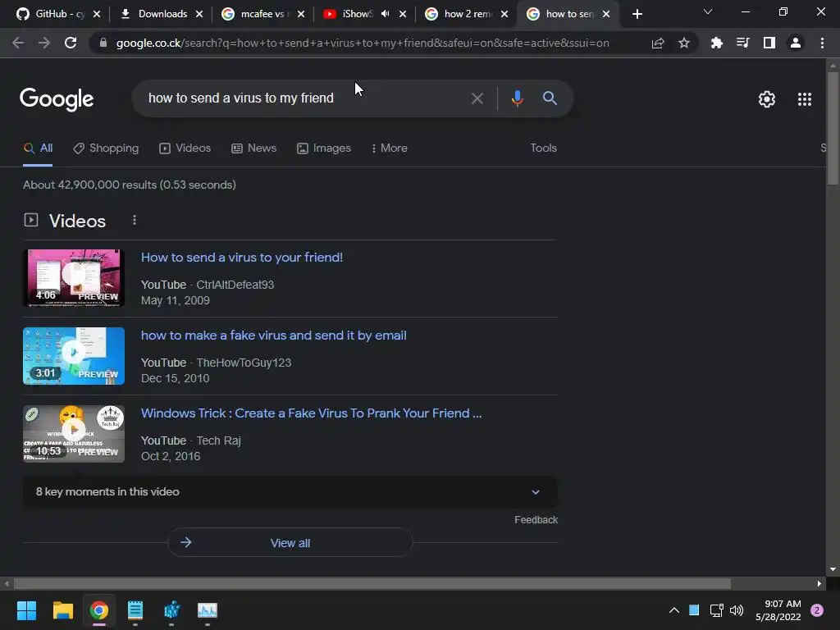The image size is (840, 630).
Task: Play the 10:53 Tech Raj thumbnail
Action: [74, 434]
